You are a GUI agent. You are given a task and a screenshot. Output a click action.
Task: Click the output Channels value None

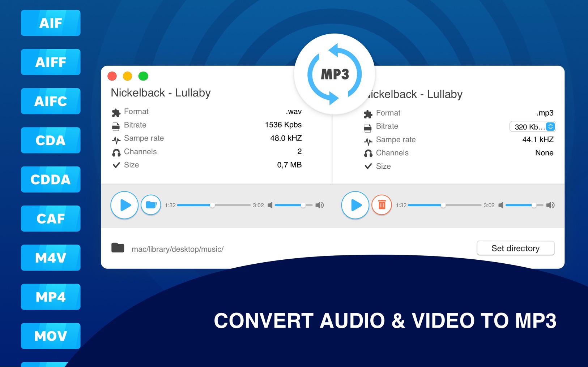(x=544, y=153)
